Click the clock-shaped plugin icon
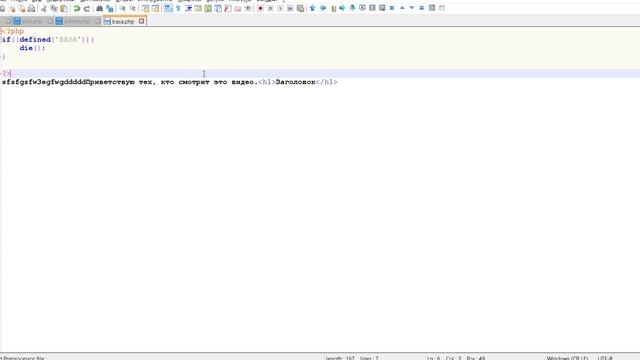 click(362, 8)
